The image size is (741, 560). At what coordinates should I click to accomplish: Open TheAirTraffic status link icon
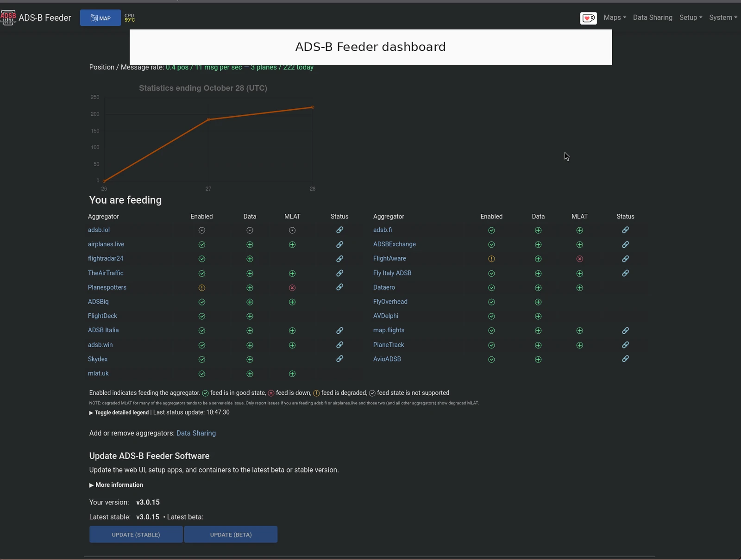(x=339, y=273)
